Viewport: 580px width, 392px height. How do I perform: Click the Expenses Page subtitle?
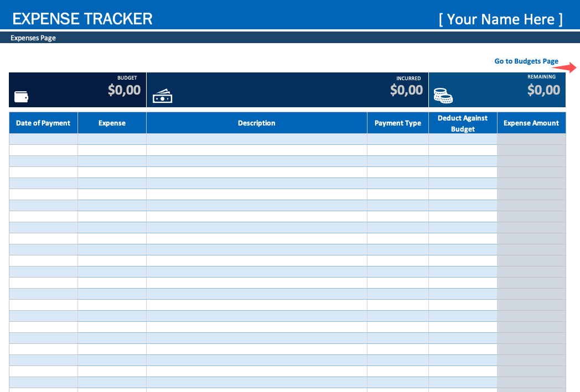tap(33, 38)
